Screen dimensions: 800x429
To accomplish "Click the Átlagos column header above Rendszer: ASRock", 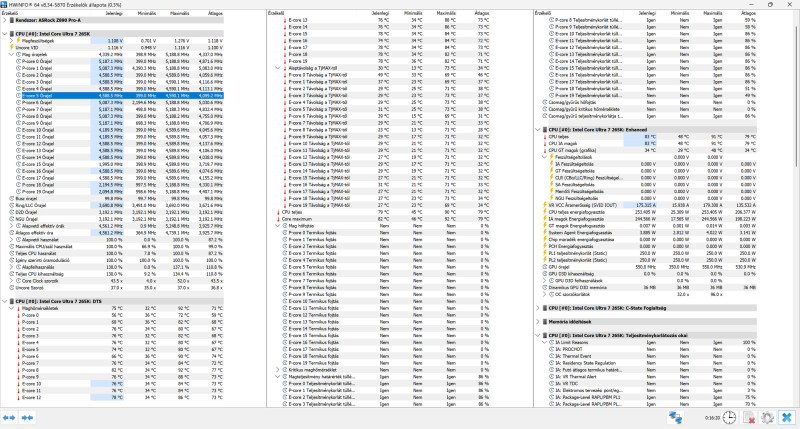I will coord(215,13).
